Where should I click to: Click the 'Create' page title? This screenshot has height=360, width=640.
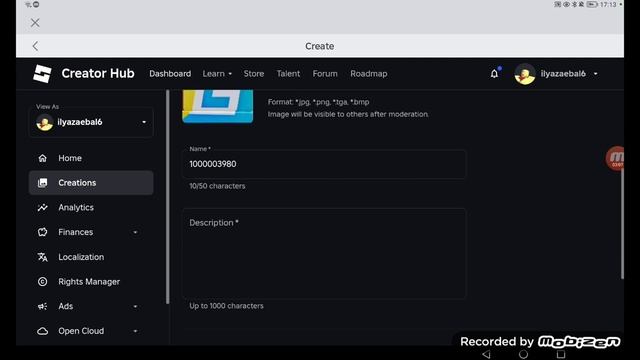pos(320,46)
